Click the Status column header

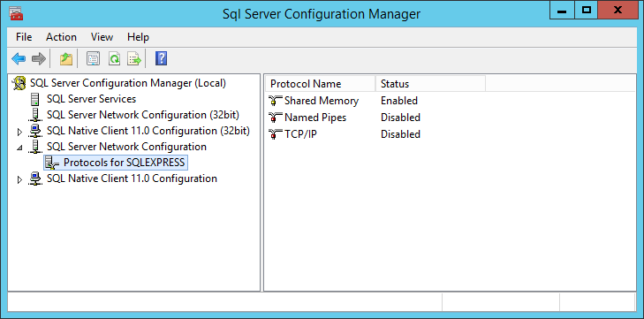(430, 84)
